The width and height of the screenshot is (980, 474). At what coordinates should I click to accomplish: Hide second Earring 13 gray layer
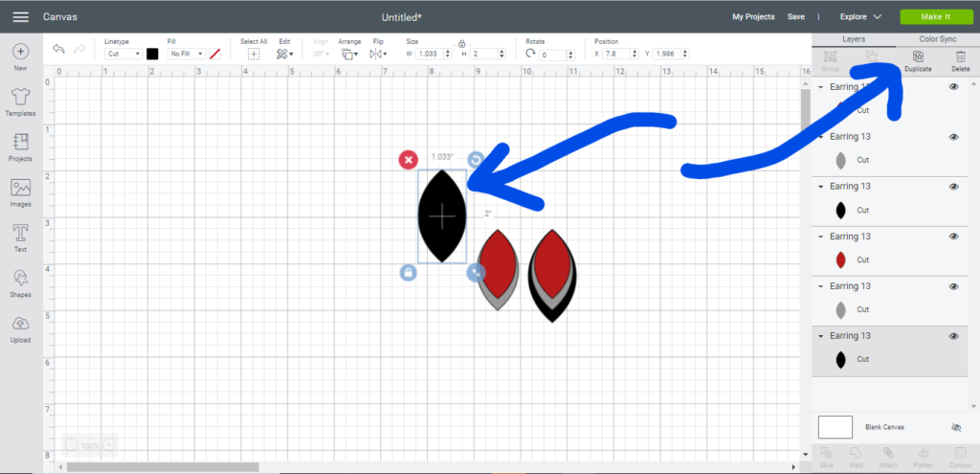(954, 136)
